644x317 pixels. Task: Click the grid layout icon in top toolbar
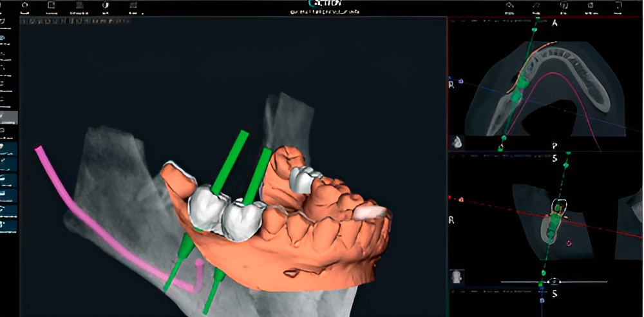(133, 5)
